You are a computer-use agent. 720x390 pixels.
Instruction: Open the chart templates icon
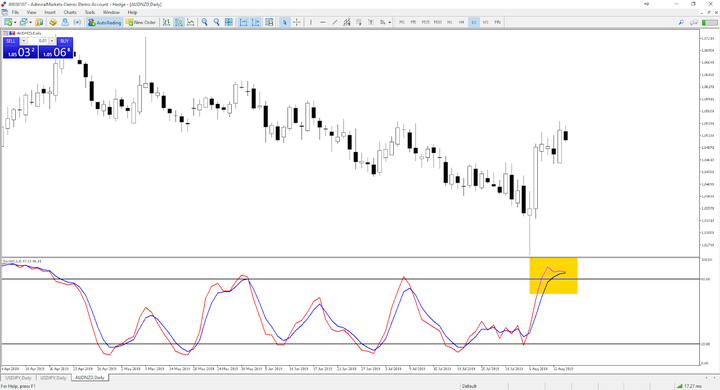point(269,22)
